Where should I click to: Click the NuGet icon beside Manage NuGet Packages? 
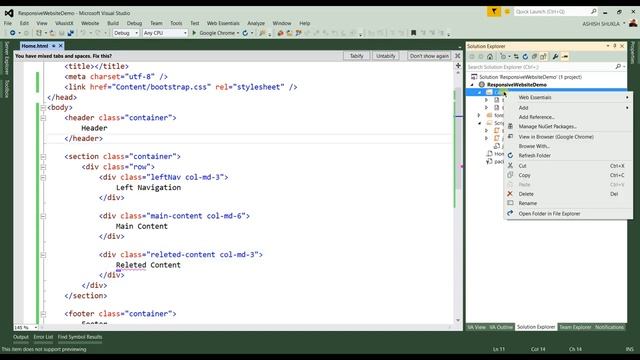pos(510,127)
